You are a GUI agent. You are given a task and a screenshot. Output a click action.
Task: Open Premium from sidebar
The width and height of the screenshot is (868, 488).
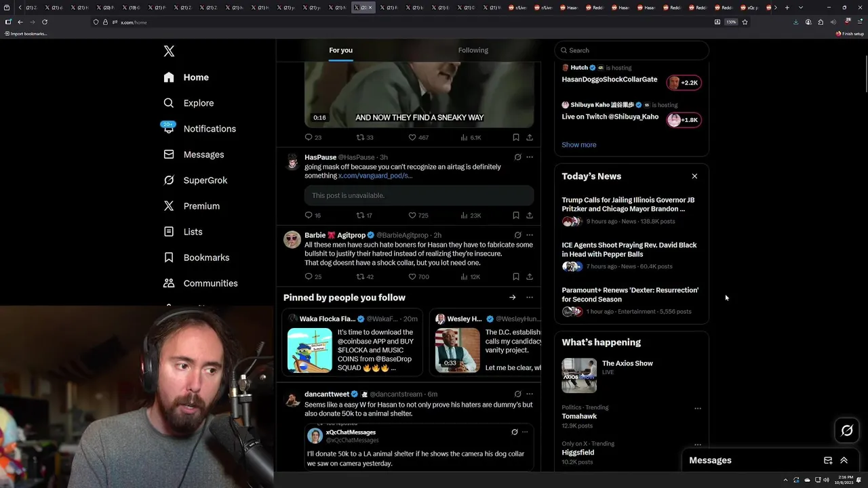click(191, 206)
